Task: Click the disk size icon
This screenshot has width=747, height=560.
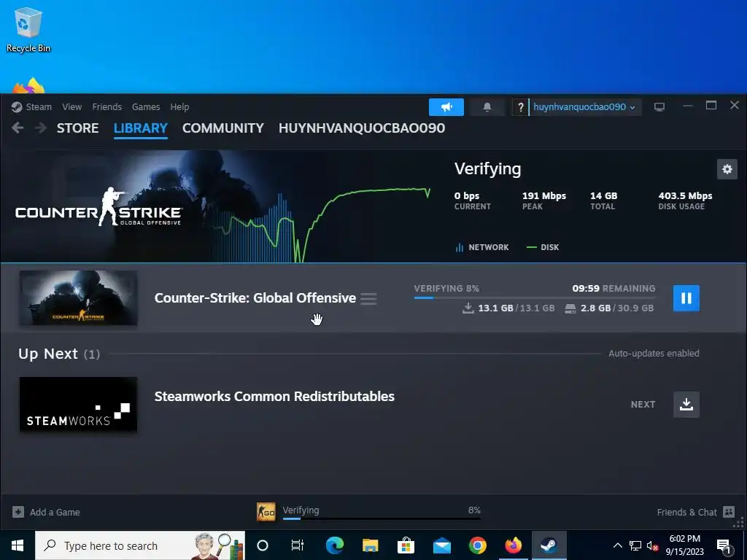Action: coord(570,308)
